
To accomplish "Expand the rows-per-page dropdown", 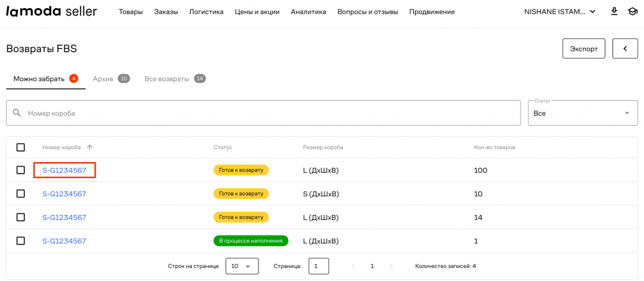I will 241,266.
